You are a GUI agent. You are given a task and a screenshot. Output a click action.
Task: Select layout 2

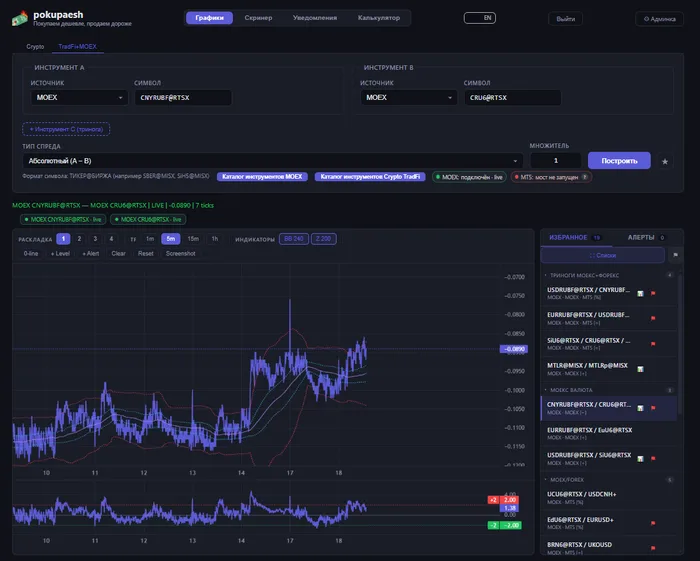tap(79, 239)
